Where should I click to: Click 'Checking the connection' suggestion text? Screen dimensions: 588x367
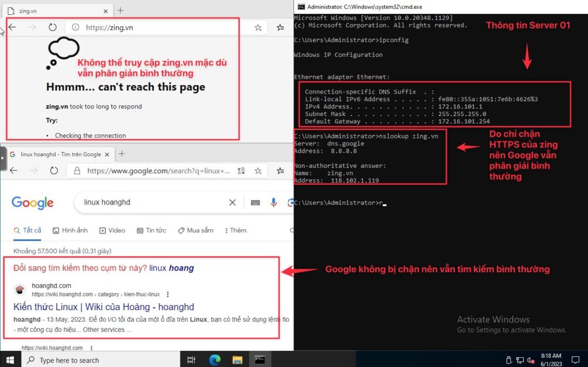pyautogui.click(x=90, y=136)
